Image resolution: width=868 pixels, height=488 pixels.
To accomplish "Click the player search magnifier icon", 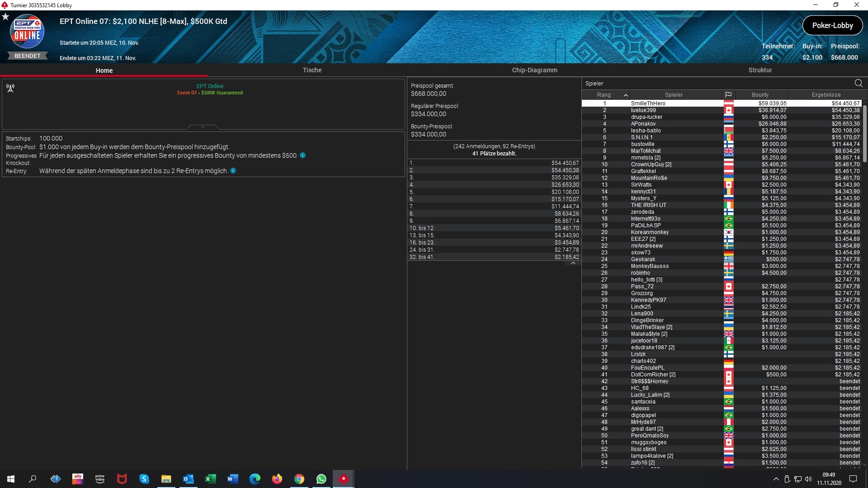I will pyautogui.click(x=859, y=83).
